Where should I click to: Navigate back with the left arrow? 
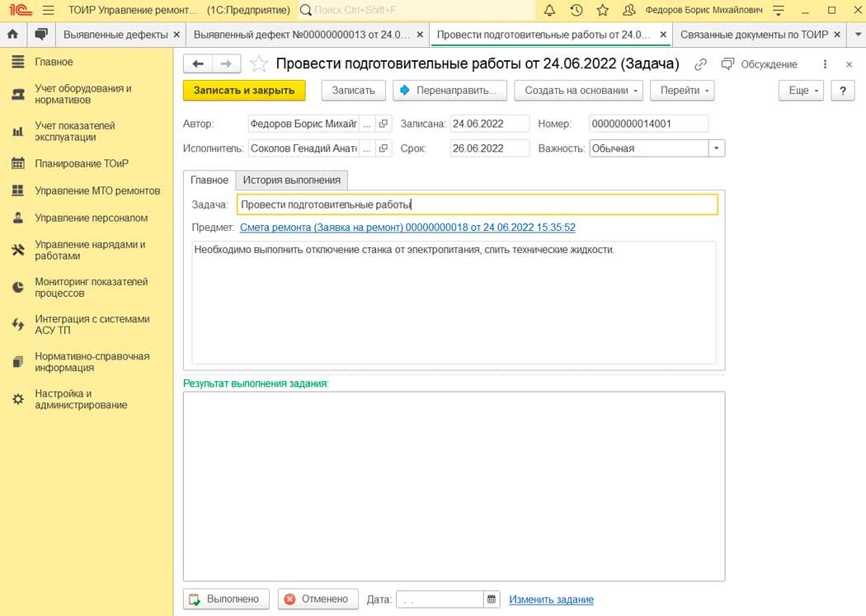[198, 64]
